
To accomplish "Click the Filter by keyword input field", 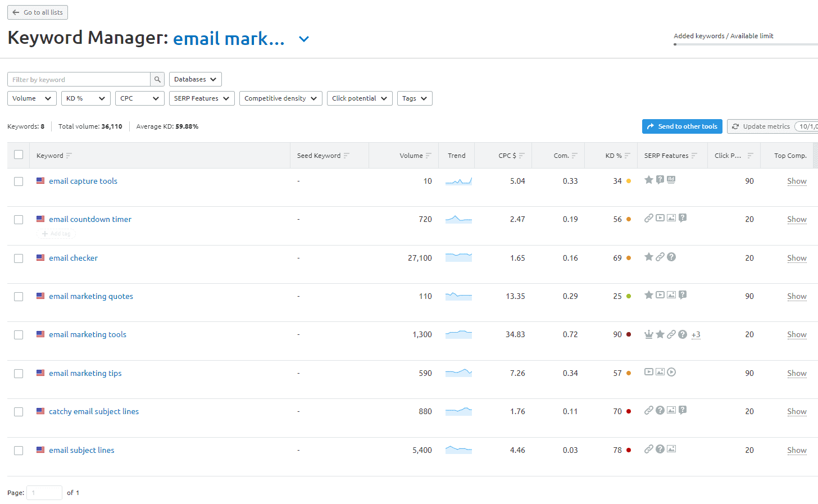I will pos(79,79).
